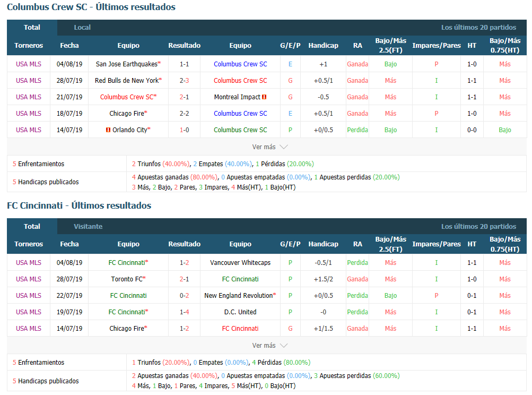
Task: Click the red card icon beside Montreal Impact
Action: point(264,97)
